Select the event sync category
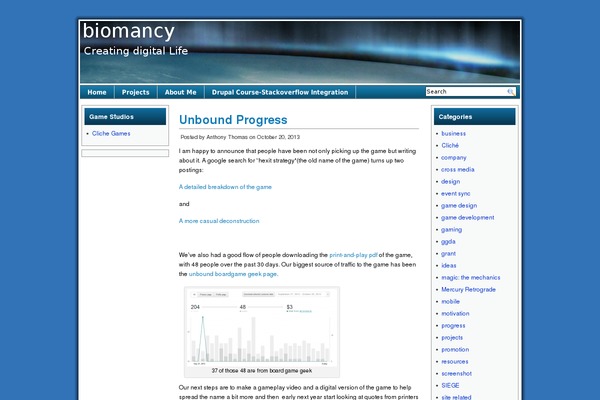 456,194
